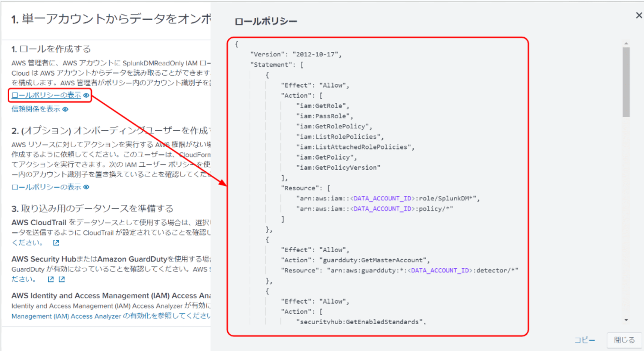Click the "iam:PassRole" line in policy
This screenshot has width=644, height=351.
325,116
